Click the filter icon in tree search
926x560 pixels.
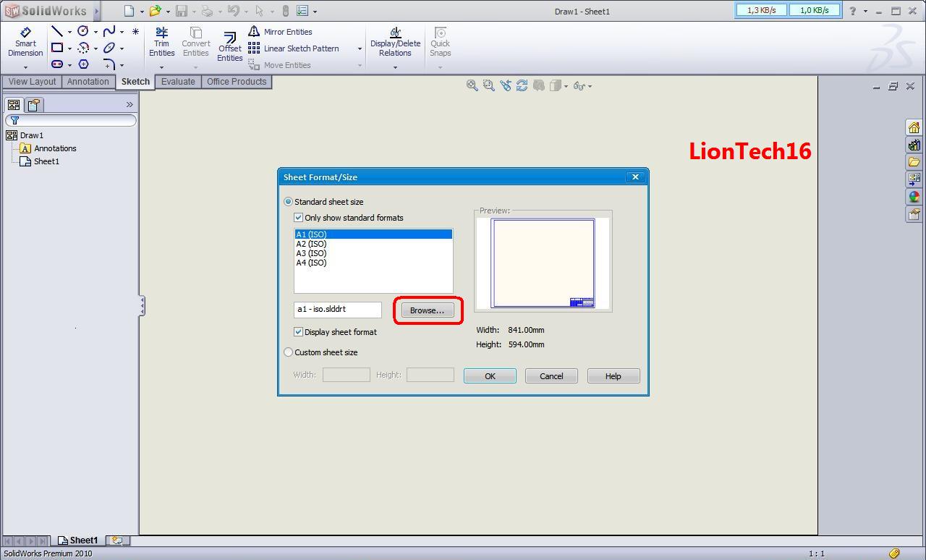tap(14, 120)
